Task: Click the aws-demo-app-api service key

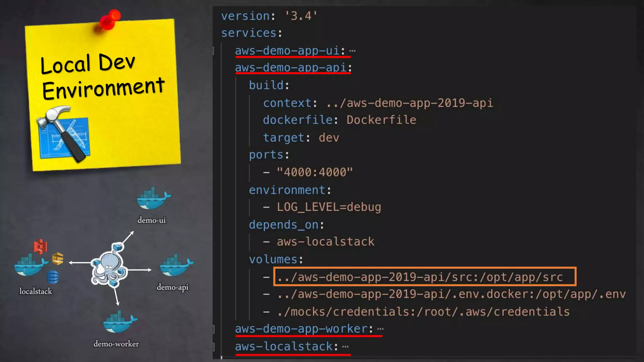Action: [293, 68]
